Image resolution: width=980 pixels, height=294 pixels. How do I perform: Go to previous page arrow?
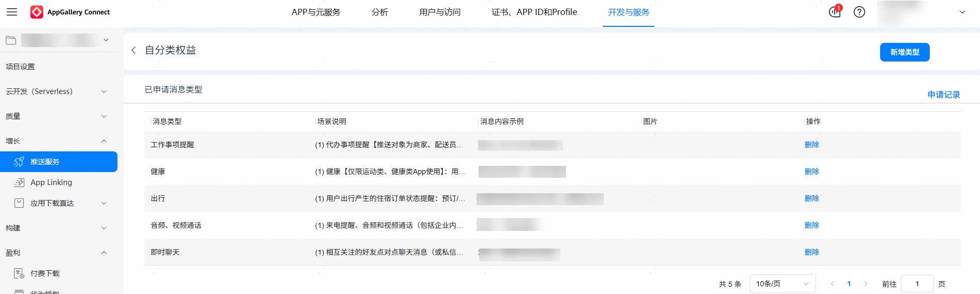(x=832, y=284)
